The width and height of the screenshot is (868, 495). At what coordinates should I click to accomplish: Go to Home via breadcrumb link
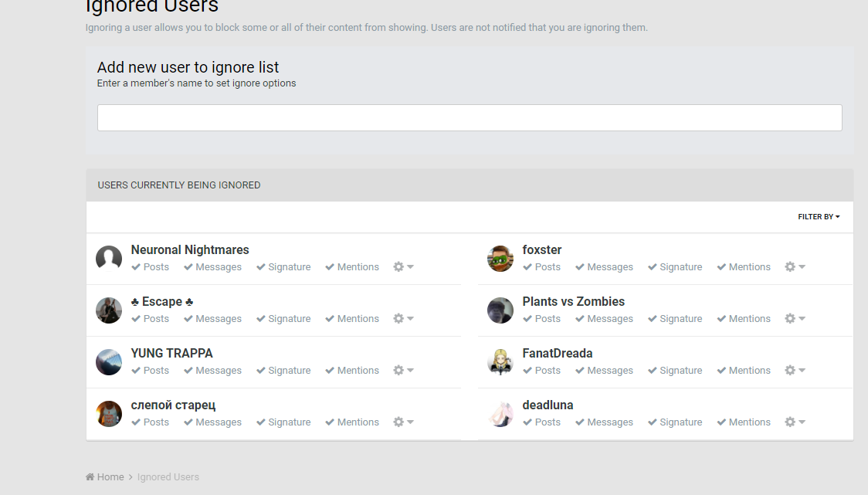click(110, 477)
